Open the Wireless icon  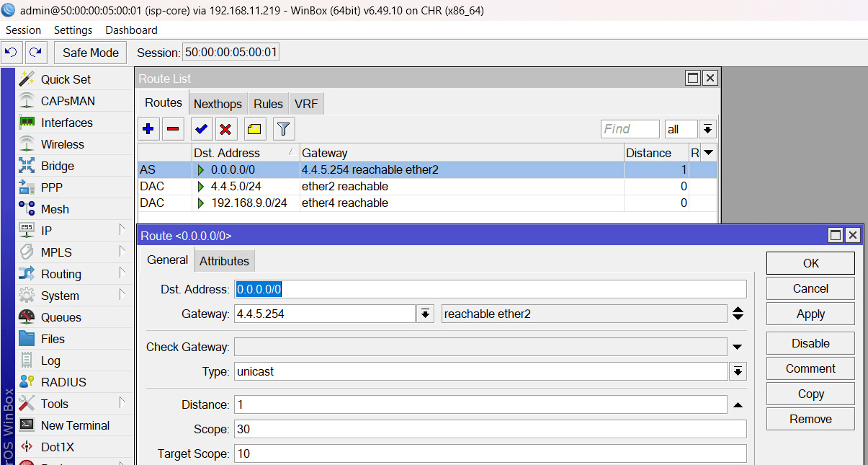point(27,144)
